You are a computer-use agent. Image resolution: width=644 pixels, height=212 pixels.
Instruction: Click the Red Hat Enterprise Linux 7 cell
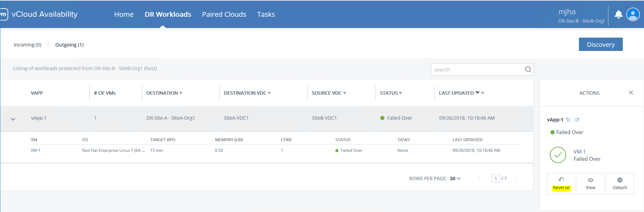(113, 150)
